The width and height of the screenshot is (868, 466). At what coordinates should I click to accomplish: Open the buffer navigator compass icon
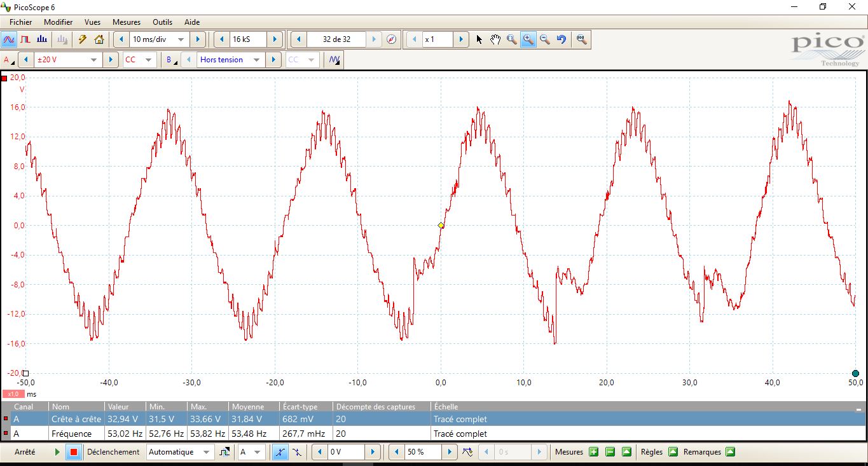coord(392,39)
